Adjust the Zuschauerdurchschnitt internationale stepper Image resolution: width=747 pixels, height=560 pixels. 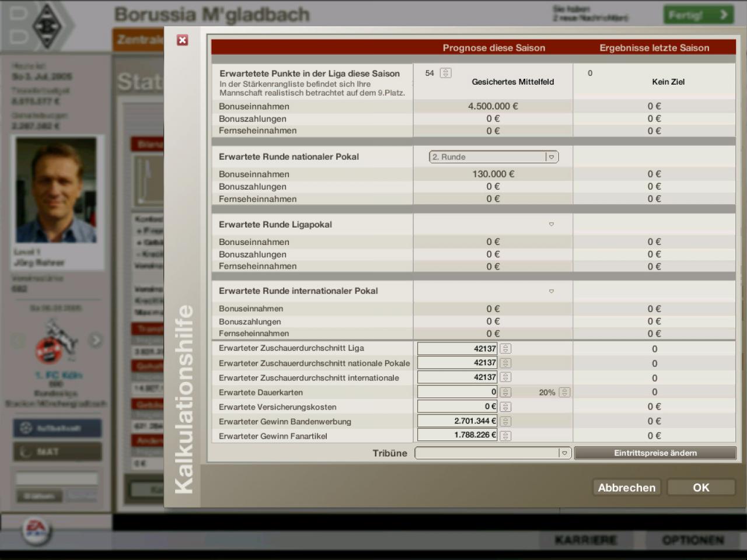point(505,377)
